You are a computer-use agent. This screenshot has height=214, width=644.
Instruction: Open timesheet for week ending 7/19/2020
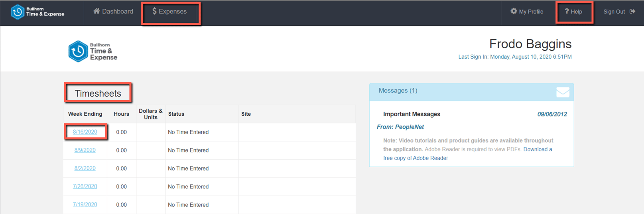coord(85,204)
